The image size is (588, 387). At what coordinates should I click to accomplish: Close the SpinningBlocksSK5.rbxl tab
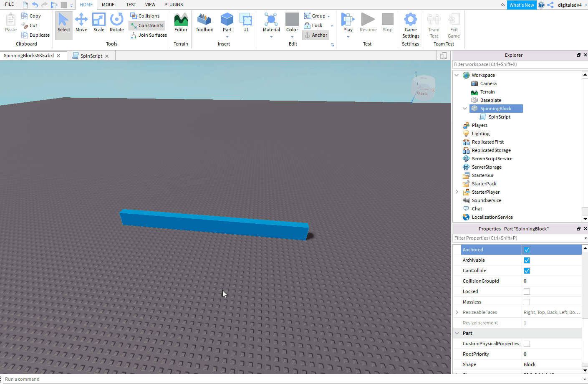tap(58, 56)
